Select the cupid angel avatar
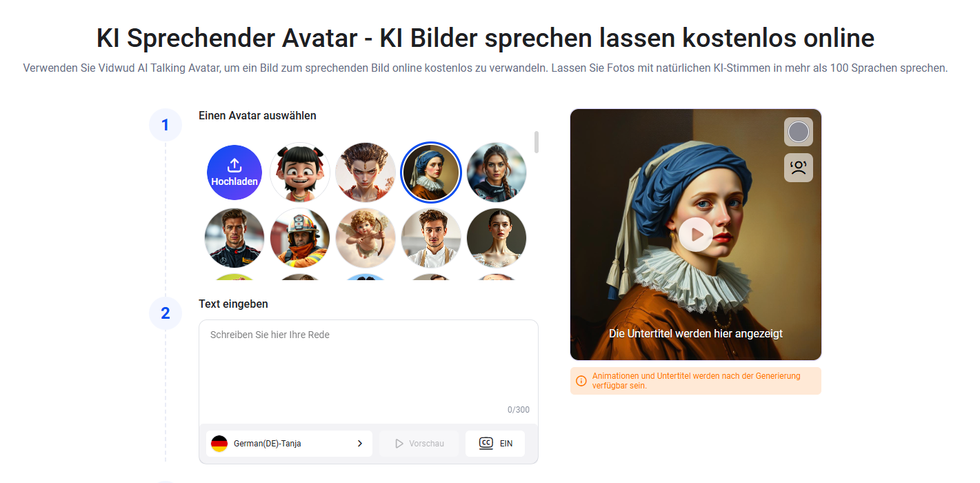The image size is (980, 483). pos(366,238)
